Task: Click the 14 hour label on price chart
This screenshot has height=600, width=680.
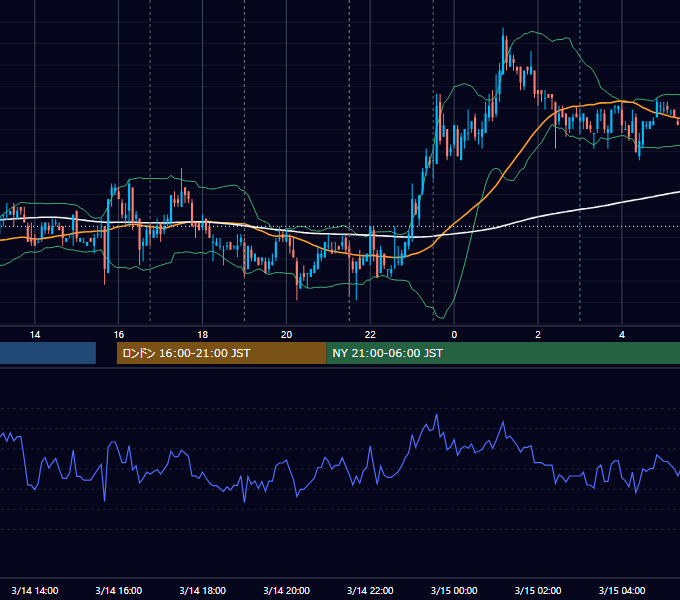Action: 35,335
